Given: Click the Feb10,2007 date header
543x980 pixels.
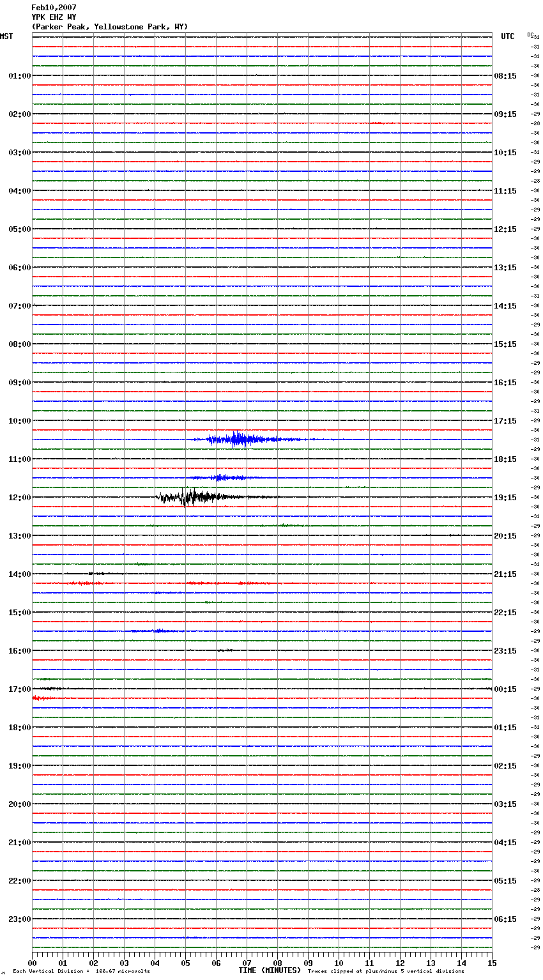Looking at the screenshot, I should point(54,8).
